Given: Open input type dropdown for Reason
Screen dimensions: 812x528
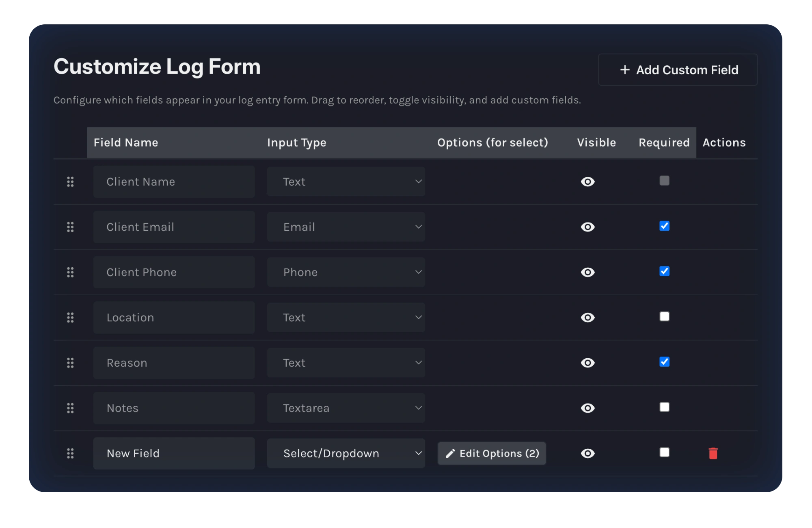Looking at the screenshot, I should coord(346,363).
